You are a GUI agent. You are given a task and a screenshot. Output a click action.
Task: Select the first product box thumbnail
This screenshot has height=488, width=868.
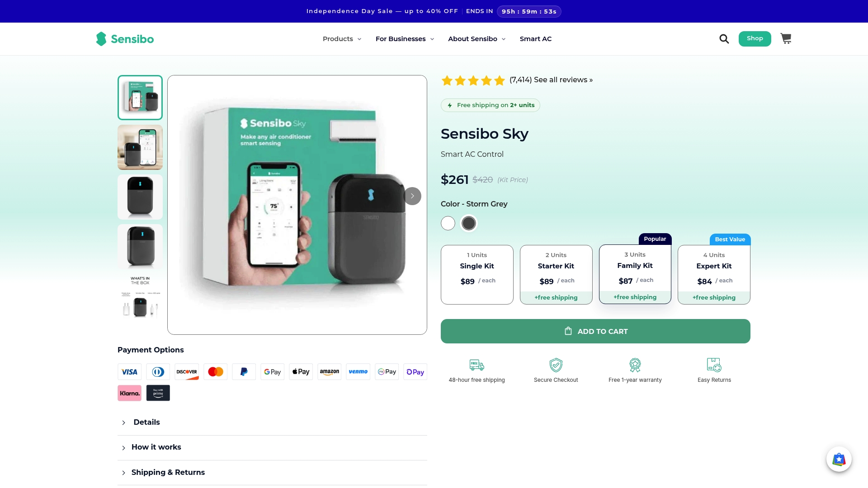140,98
